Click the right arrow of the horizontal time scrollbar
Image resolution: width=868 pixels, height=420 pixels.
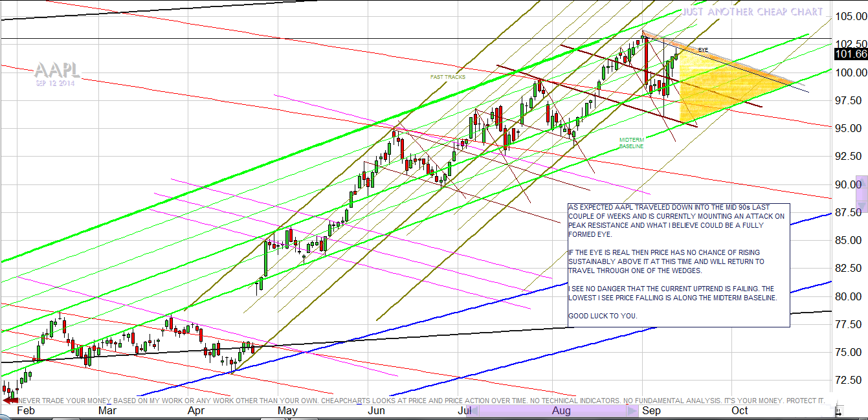(x=632, y=410)
